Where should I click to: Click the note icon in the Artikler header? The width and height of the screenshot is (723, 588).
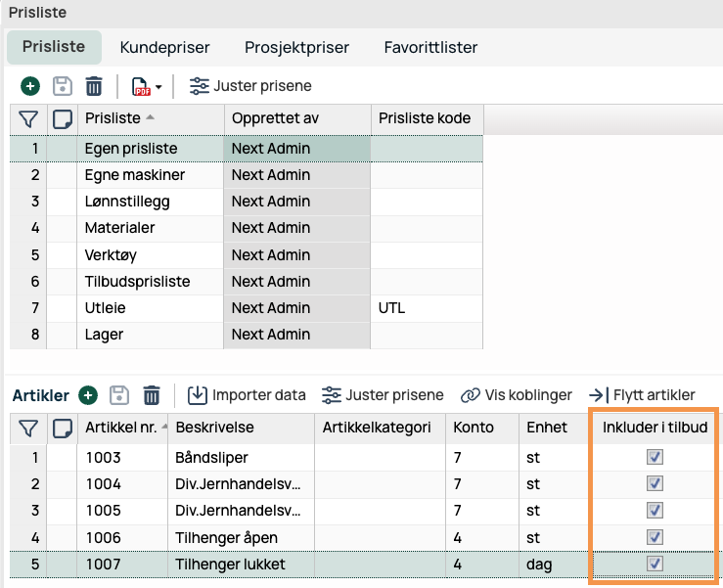(x=63, y=428)
